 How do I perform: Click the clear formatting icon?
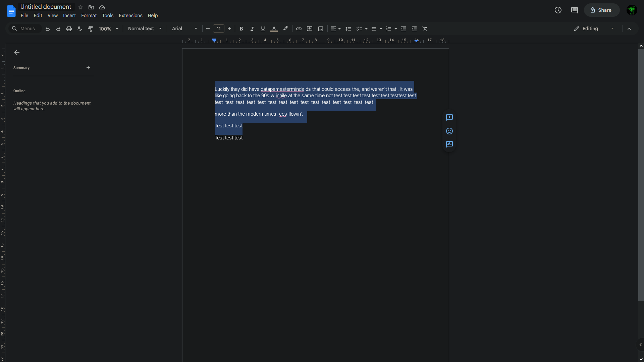click(425, 29)
